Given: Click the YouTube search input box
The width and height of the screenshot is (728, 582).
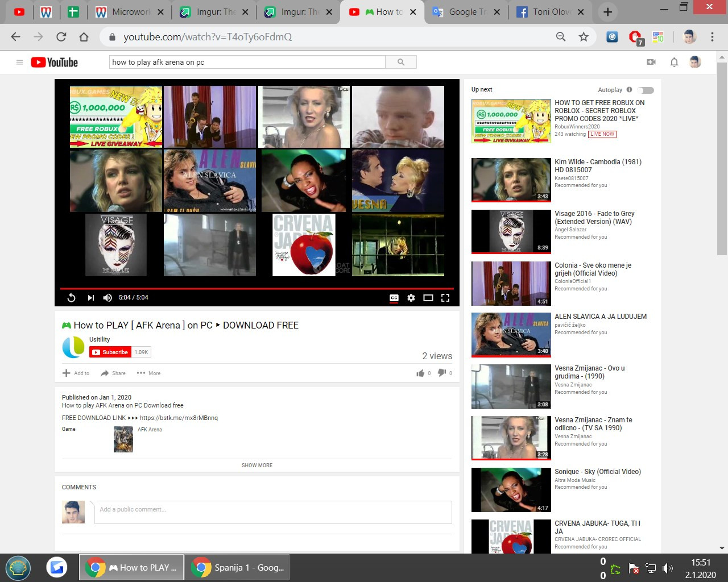Looking at the screenshot, I should point(247,62).
